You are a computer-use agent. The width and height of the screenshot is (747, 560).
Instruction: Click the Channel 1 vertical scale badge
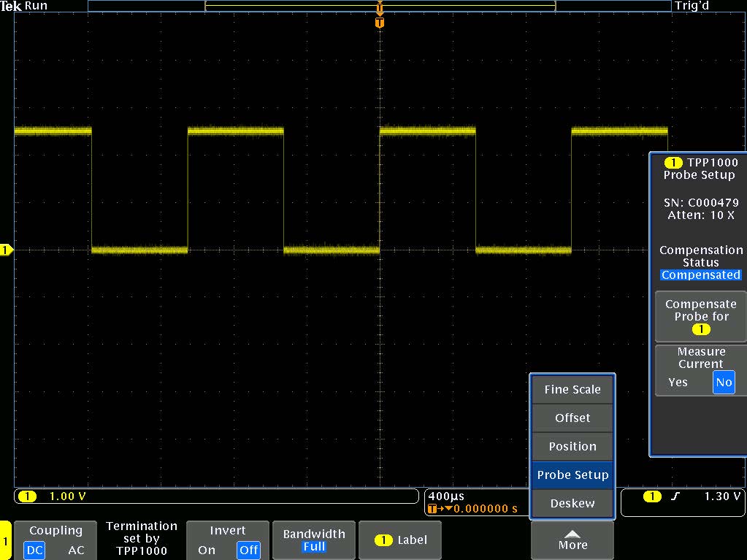pos(51,496)
